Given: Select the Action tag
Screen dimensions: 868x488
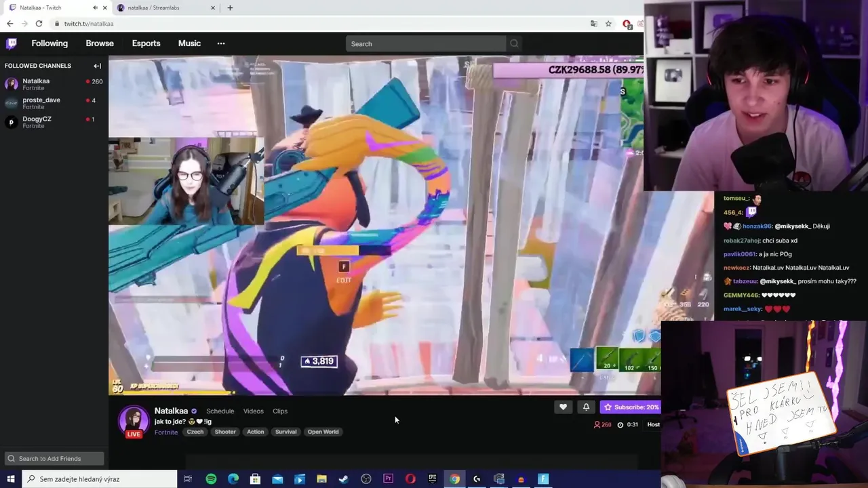Looking at the screenshot, I should pos(256,432).
